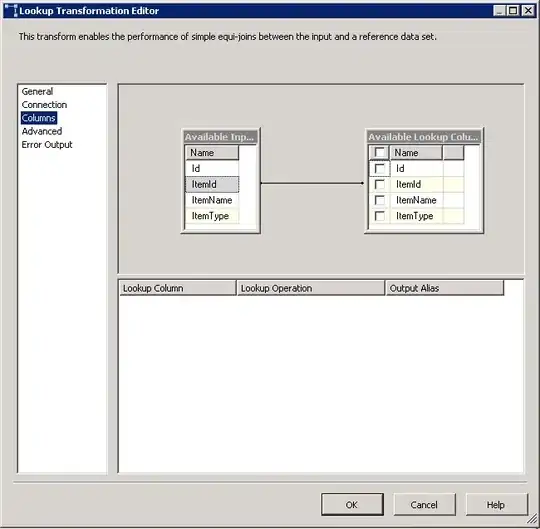Select ItemName in Available Input Columns
This screenshot has height=529, width=540.
coord(212,200)
